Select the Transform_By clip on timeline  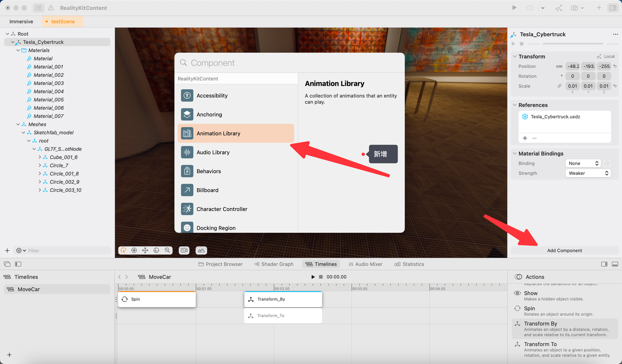pyautogui.click(x=283, y=299)
